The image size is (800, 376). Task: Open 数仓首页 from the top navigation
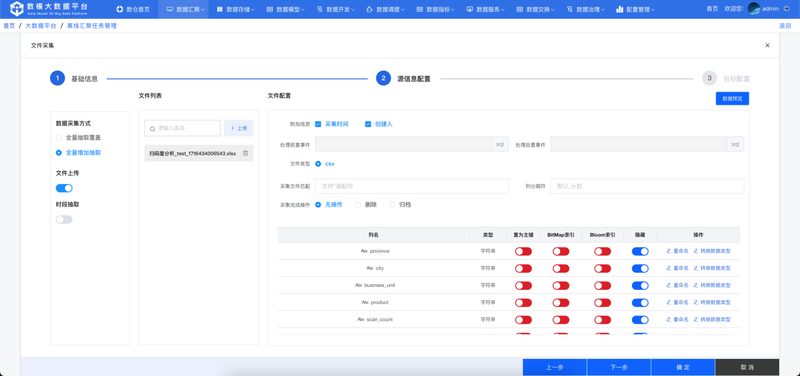tap(133, 9)
